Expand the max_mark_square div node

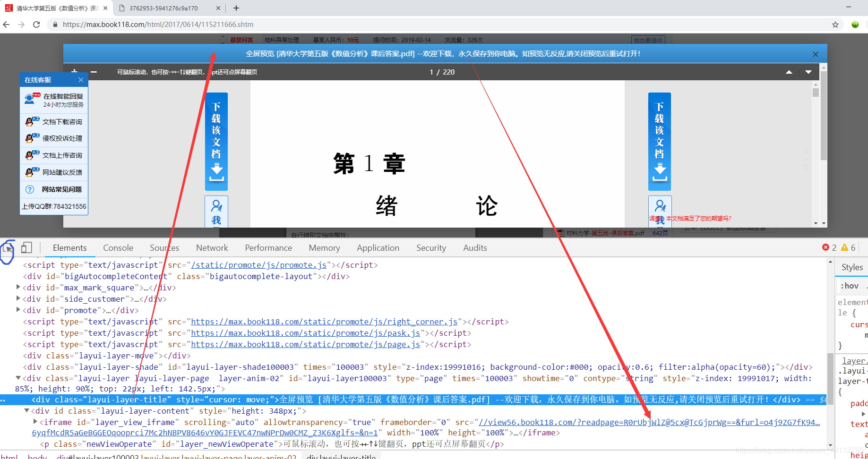pyautogui.click(x=18, y=287)
